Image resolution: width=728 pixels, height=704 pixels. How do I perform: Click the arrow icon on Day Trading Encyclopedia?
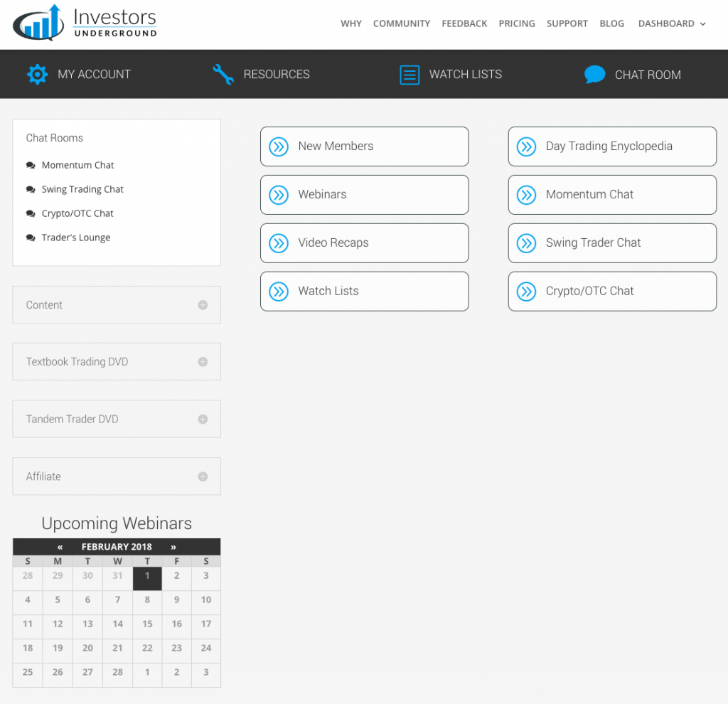coord(526,146)
